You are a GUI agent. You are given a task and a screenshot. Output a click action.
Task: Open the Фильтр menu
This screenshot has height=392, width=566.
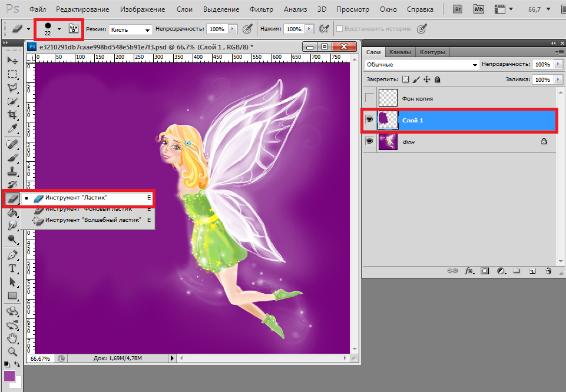click(262, 9)
